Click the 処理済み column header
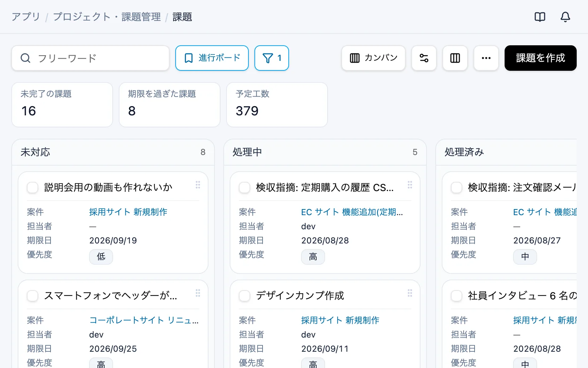 click(x=506, y=152)
